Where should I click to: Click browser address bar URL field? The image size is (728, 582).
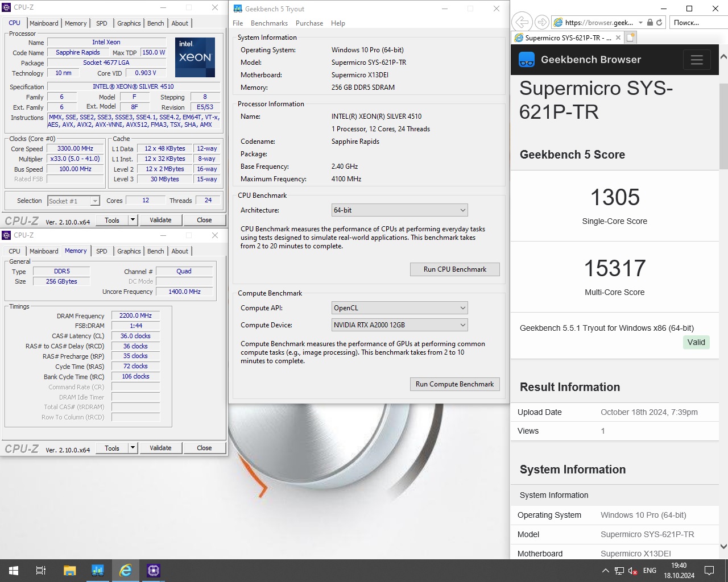[x=599, y=23]
